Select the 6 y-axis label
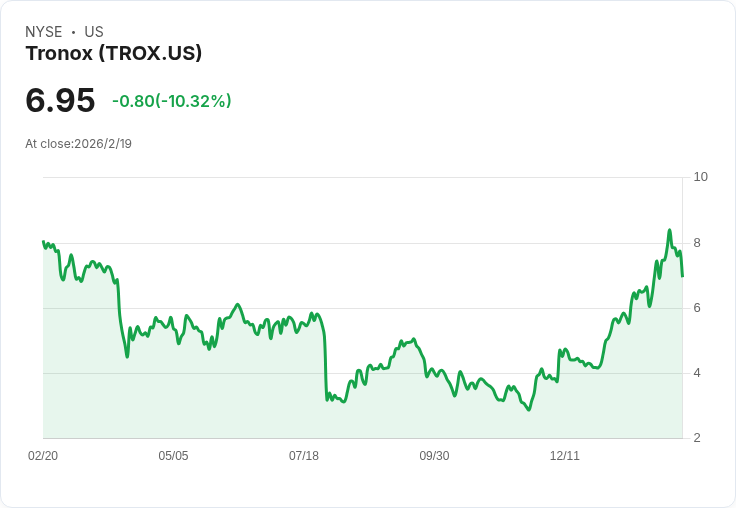Viewport: 736px width, 508px height. point(697,308)
